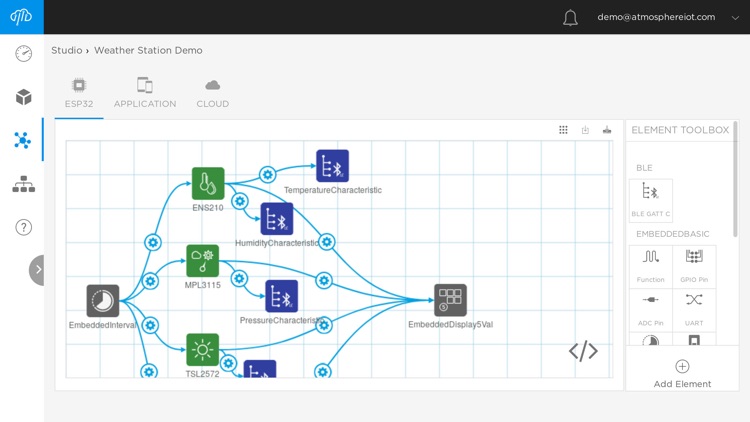Click the EMBEDDEDBASIC category heading
This screenshot has width=750, height=422.
(673, 234)
